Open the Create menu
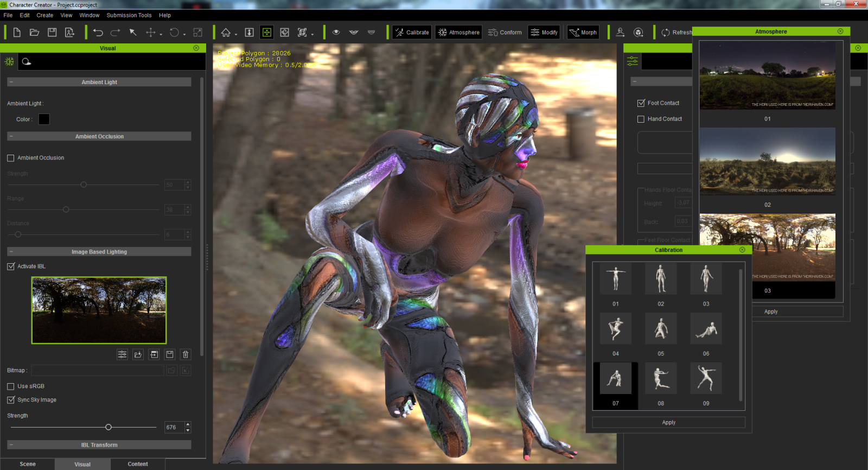 click(45, 15)
